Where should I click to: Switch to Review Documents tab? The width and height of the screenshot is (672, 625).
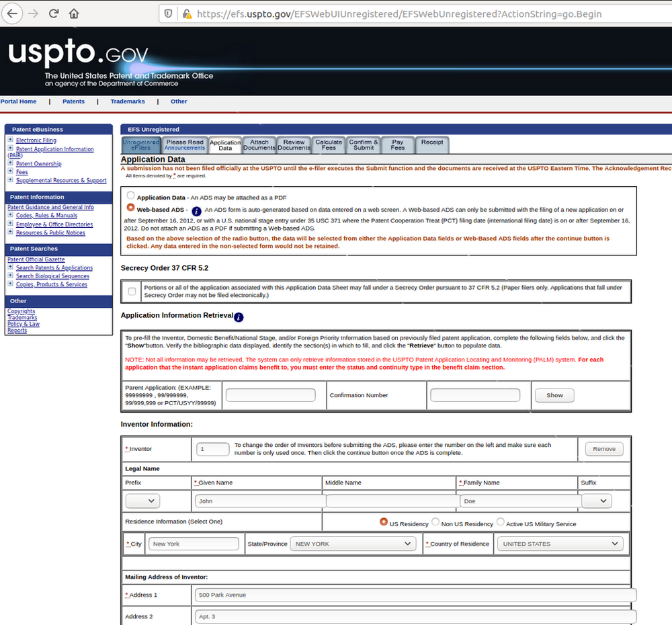click(x=294, y=145)
